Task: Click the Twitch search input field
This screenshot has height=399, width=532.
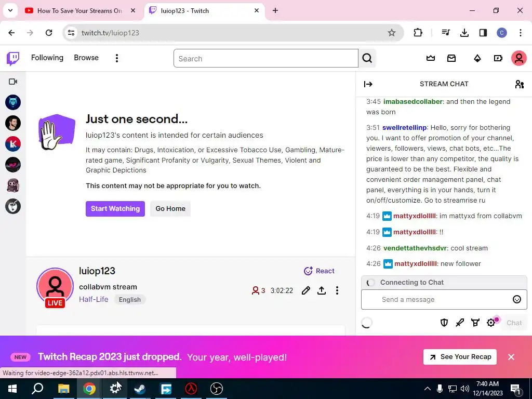Action: [265, 58]
